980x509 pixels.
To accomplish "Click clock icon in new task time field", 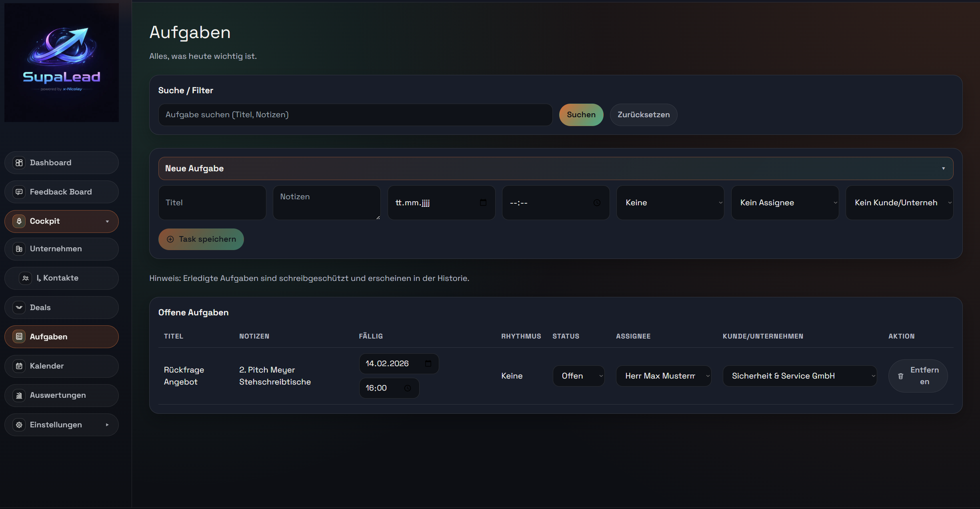I will (x=597, y=203).
